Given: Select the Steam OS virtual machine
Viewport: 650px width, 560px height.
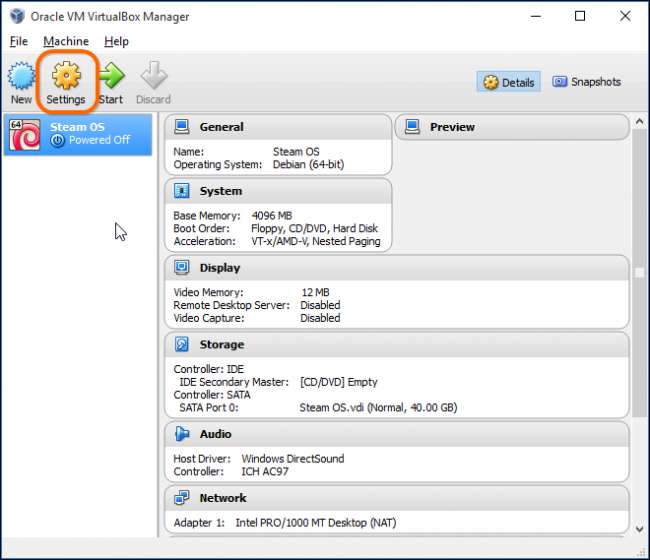Looking at the screenshot, I should point(79,134).
